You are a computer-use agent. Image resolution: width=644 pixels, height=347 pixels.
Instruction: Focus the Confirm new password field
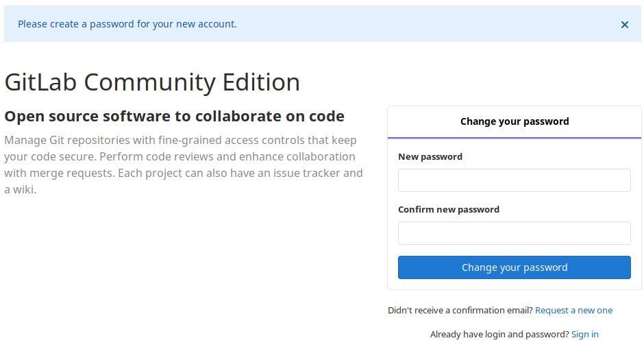point(514,233)
